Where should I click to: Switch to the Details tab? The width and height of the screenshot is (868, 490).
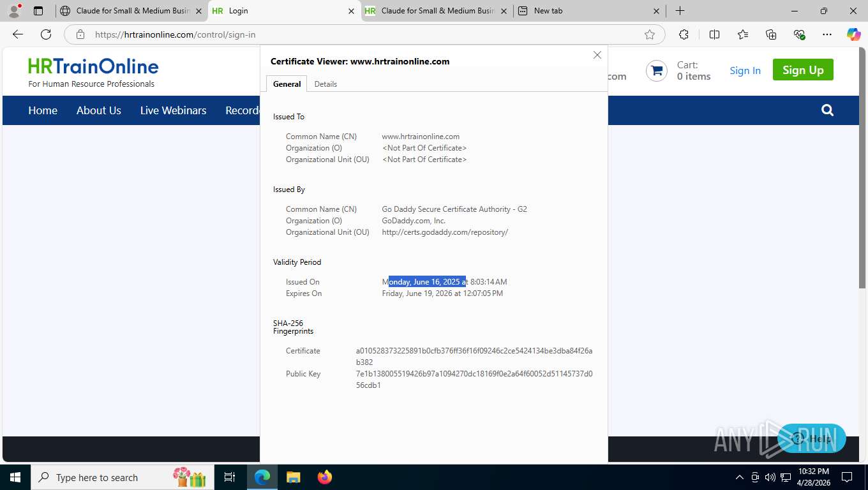click(325, 84)
